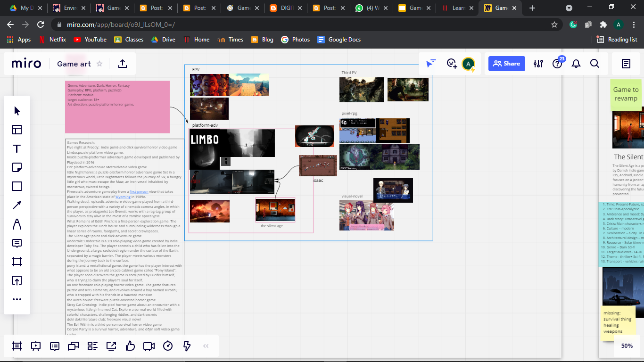This screenshot has height=362, width=644.
Task: Select the cursor (Select) tool
Action: coord(17,111)
